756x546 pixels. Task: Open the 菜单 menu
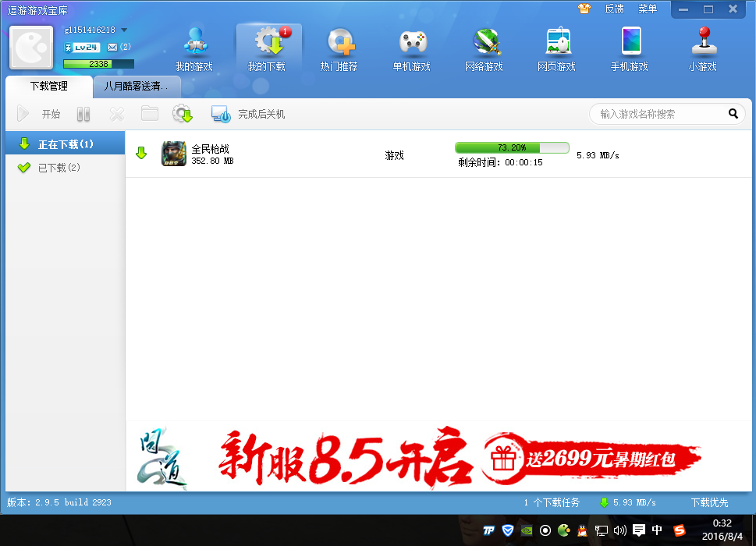pos(648,9)
